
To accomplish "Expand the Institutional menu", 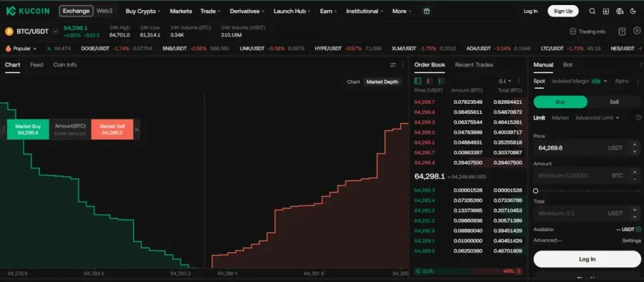I will coord(365,11).
